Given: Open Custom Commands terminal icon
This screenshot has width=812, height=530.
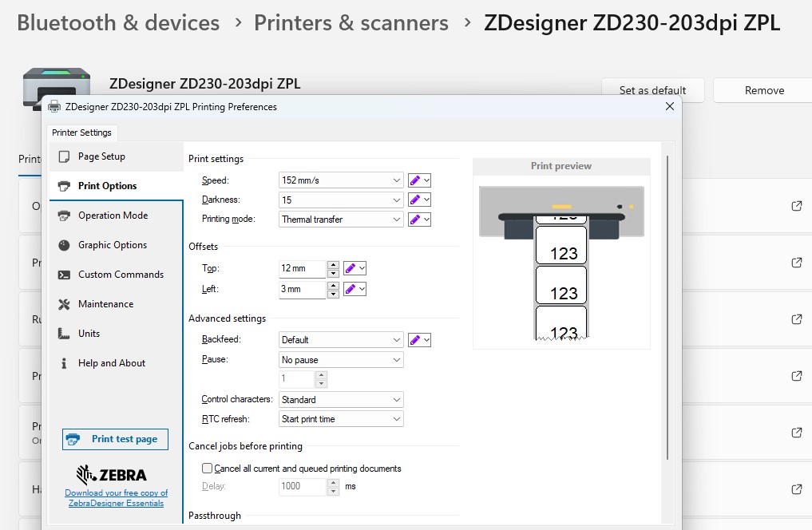Looking at the screenshot, I should (x=64, y=275).
